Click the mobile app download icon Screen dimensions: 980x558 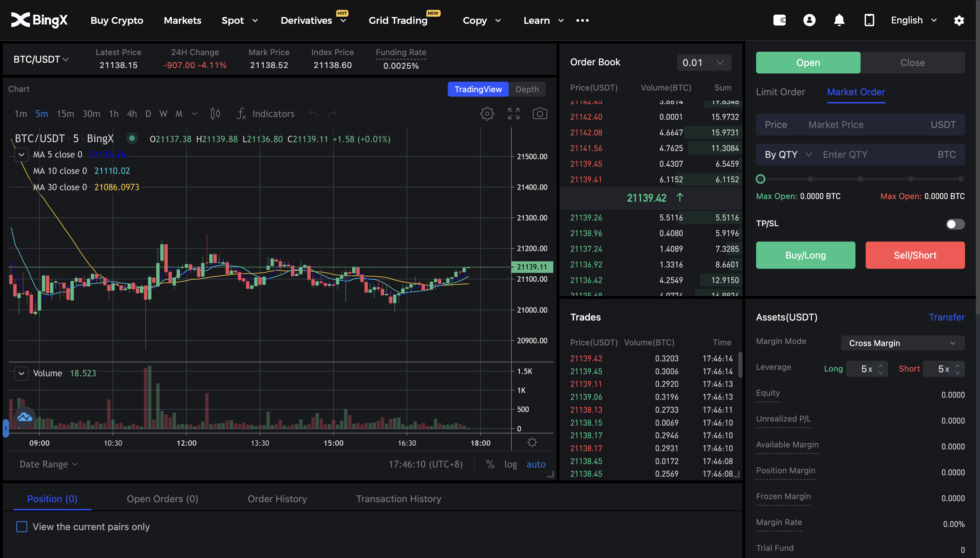pyautogui.click(x=869, y=20)
